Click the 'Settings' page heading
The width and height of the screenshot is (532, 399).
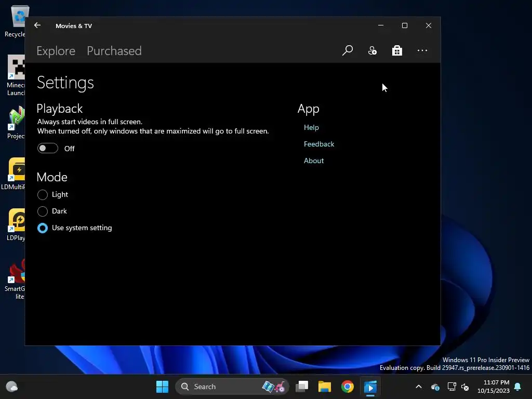point(65,83)
